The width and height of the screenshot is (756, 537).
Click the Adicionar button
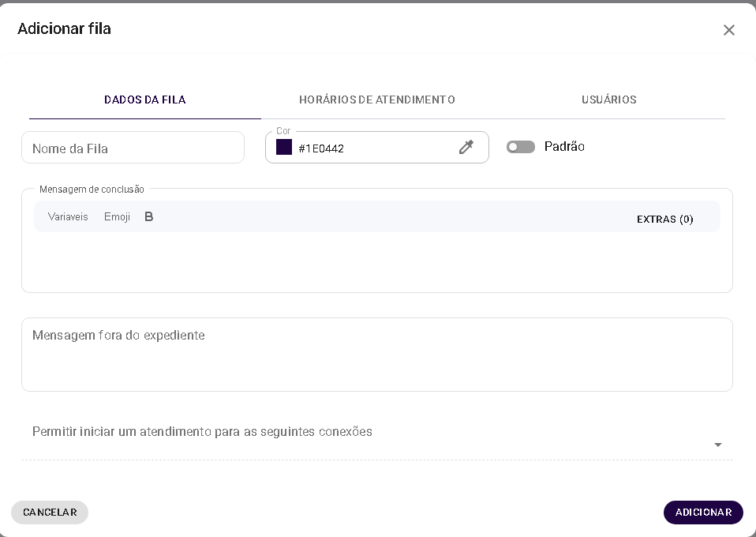pyautogui.click(x=702, y=512)
